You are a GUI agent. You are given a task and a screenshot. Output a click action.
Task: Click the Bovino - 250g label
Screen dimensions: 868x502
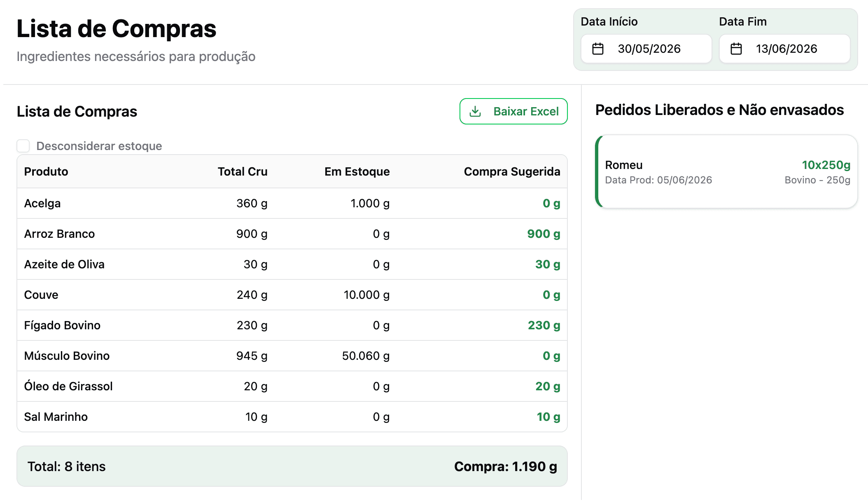tap(817, 180)
